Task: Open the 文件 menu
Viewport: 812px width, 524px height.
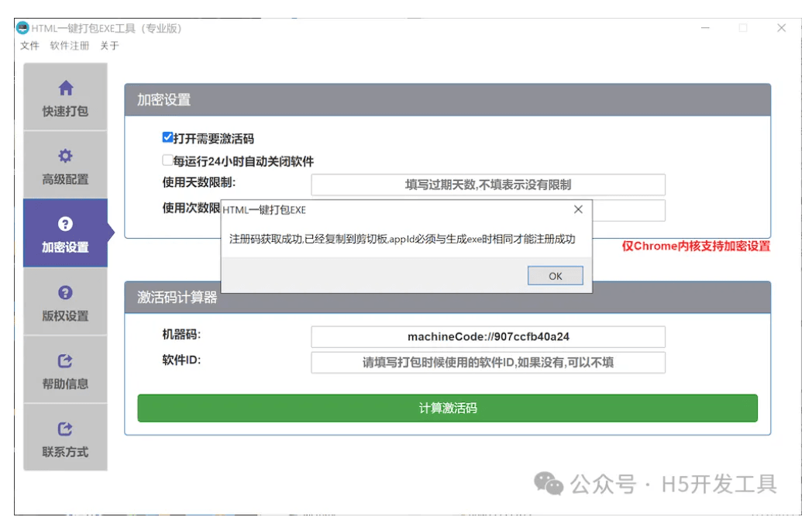Action: click(x=29, y=46)
